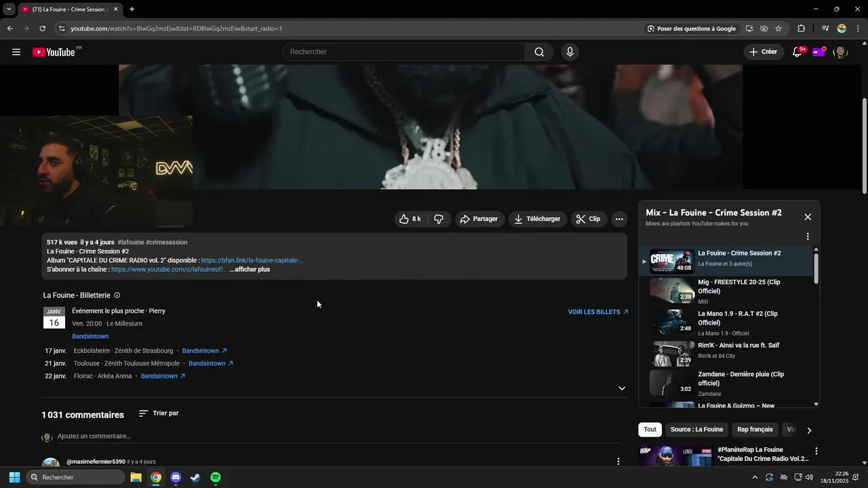Image resolution: width=868 pixels, height=488 pixels.
Task: Open the Créer menu
Action: [764, 52]
